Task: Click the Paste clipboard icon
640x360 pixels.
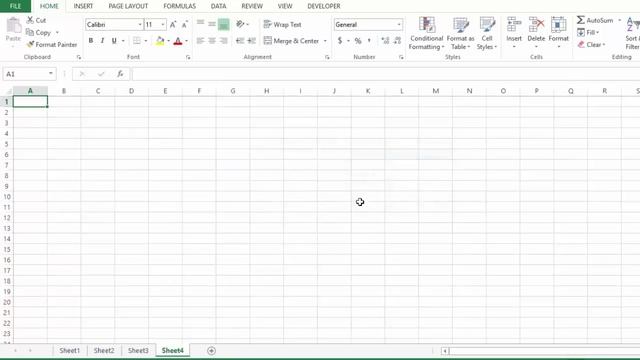Action: (13, 25)
